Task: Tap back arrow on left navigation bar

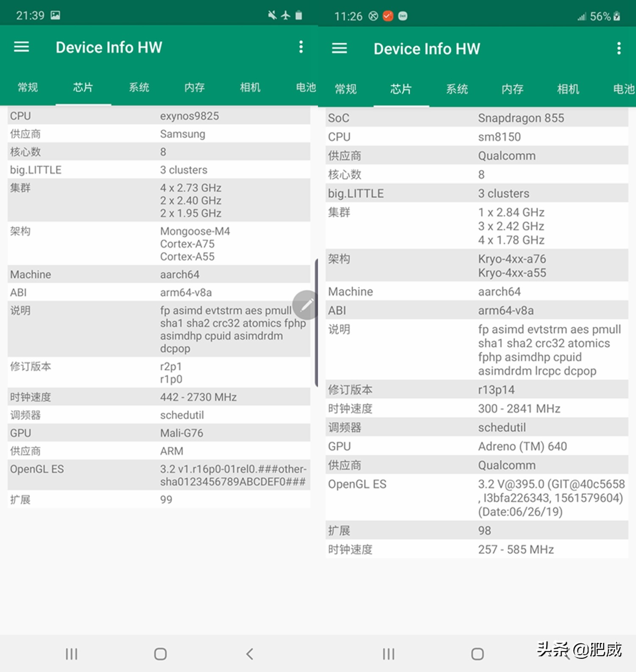Action: (250, 654)
